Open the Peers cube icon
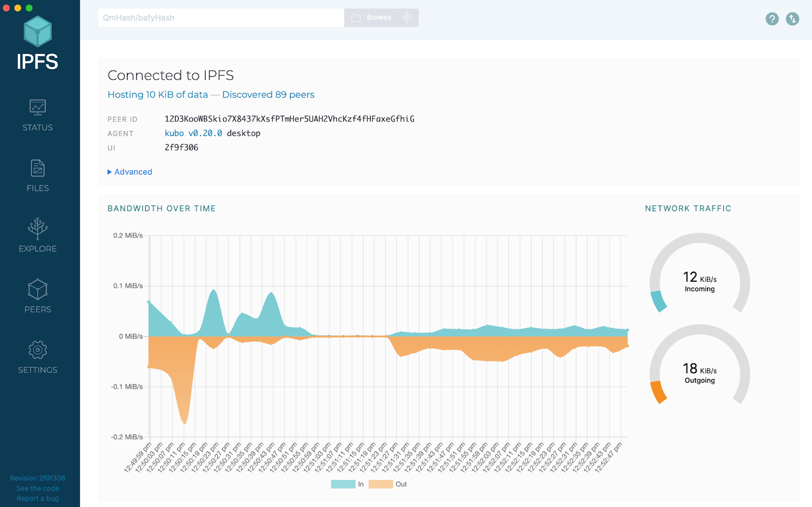The image size is (812, 507). pos(38,289)
